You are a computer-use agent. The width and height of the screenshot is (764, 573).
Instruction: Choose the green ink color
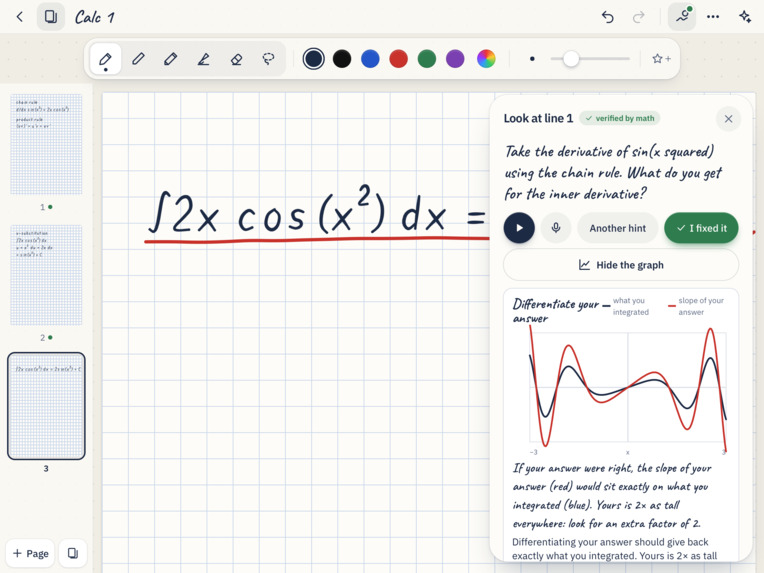(x=427, y=59)
